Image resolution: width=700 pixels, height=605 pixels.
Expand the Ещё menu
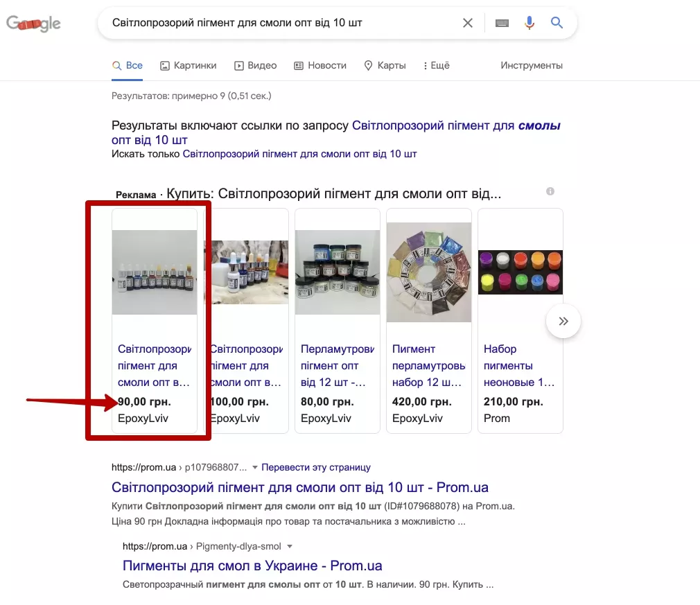[436, 66]
